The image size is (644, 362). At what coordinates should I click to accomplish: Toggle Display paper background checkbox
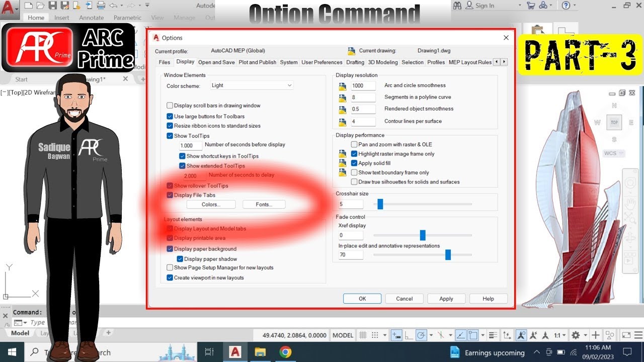[x=170, y=249]
